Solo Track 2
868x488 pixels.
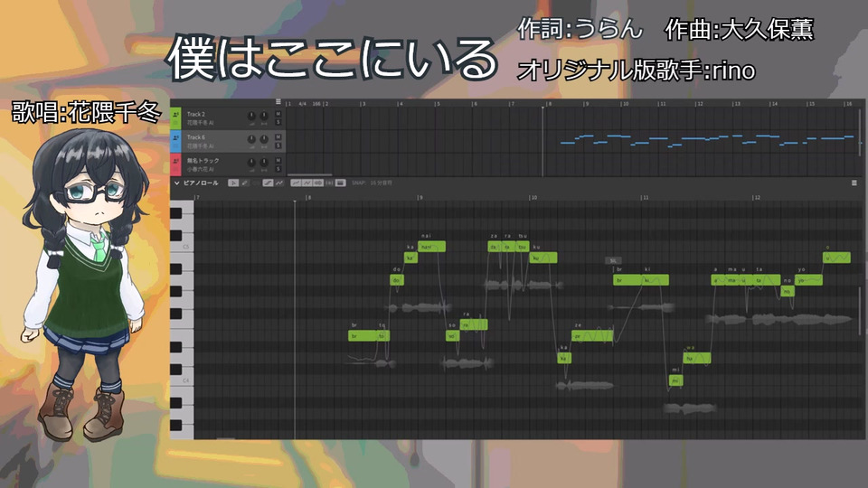coord(278,122)
